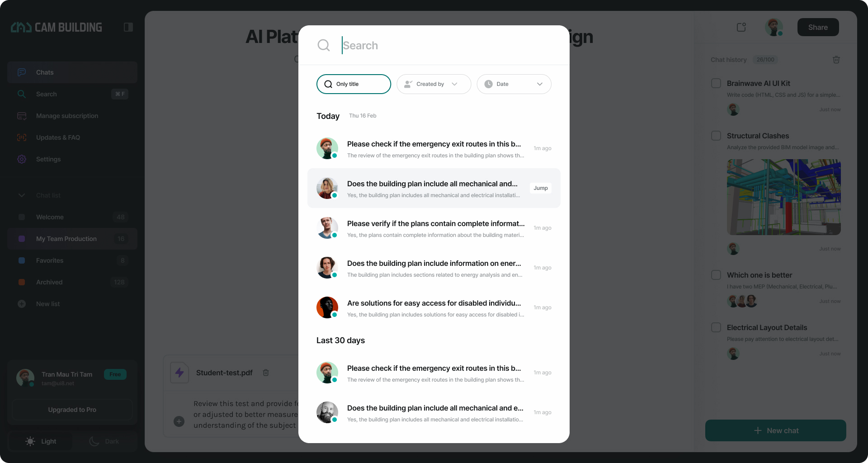Expand the Date filter dropdown
Screen dimensions: 868x463
point(514,84)
